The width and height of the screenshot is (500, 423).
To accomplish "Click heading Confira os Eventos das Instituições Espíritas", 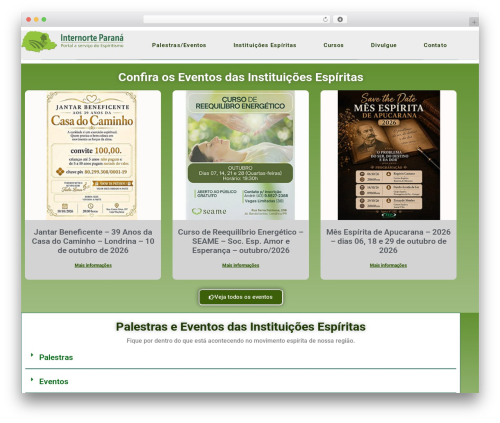I will point(241,77).
